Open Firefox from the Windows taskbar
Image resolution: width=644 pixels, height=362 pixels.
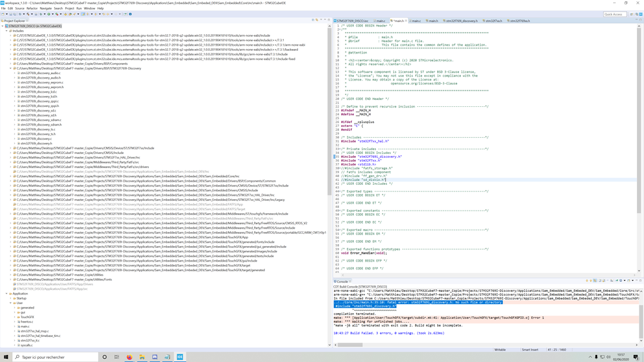tap(129, 357)
